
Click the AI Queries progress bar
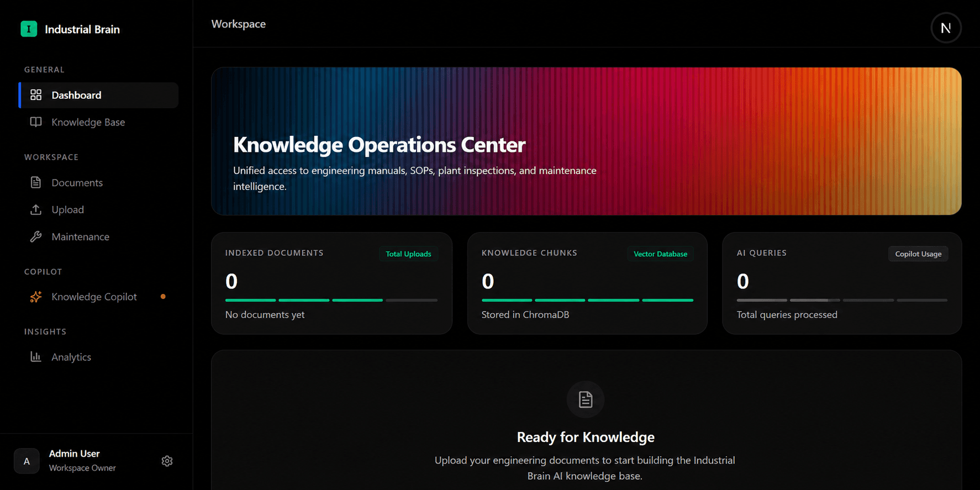coord(842,300)
